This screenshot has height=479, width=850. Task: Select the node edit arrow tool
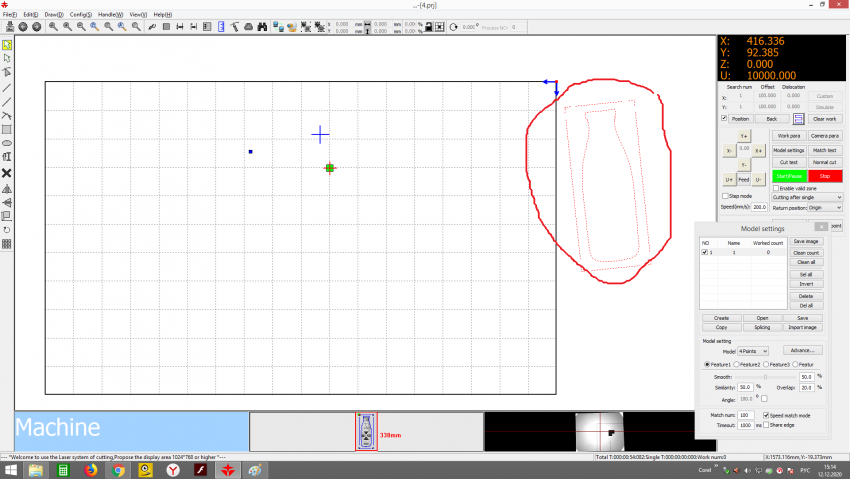pos(7,58)
